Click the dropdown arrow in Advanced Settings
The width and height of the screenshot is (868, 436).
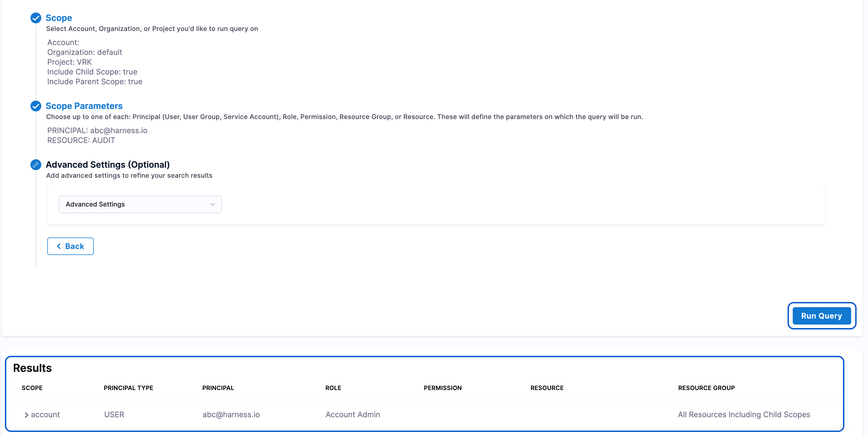tap(212, 204)
